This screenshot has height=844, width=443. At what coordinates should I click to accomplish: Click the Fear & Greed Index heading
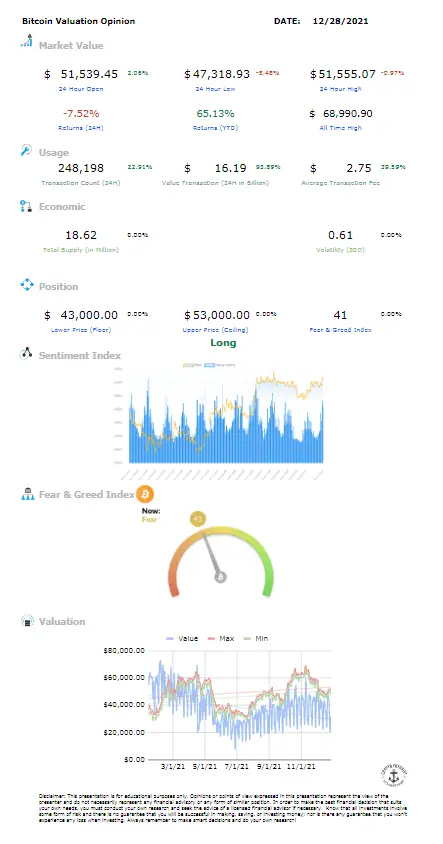86,494
